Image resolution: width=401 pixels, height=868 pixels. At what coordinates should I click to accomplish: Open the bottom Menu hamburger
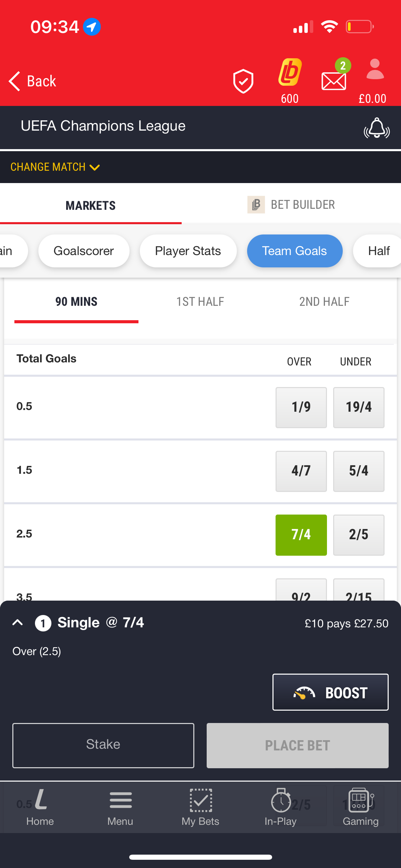pos(120,807)
